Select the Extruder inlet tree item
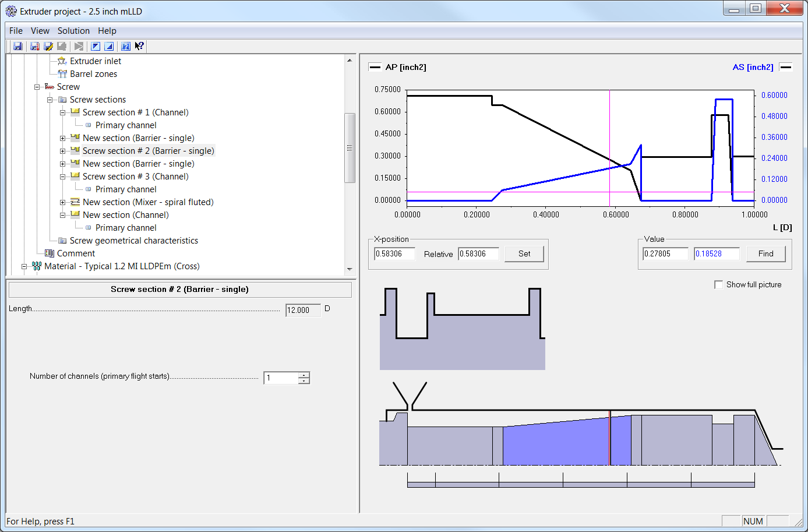808x532 pixels. point(96,61)
